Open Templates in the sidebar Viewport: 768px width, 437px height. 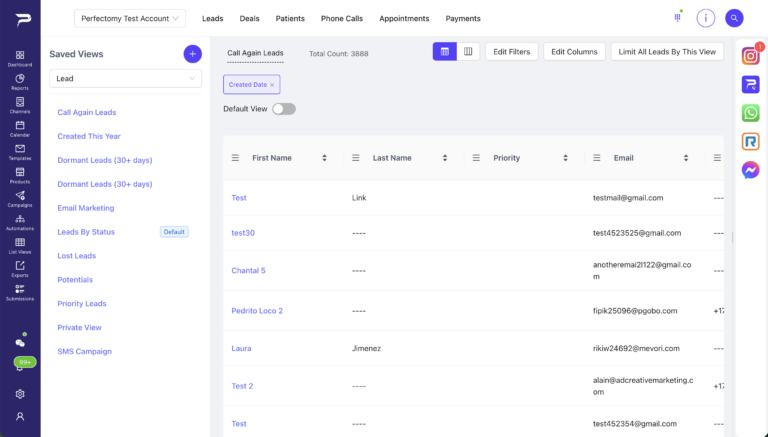coord(20,152)
